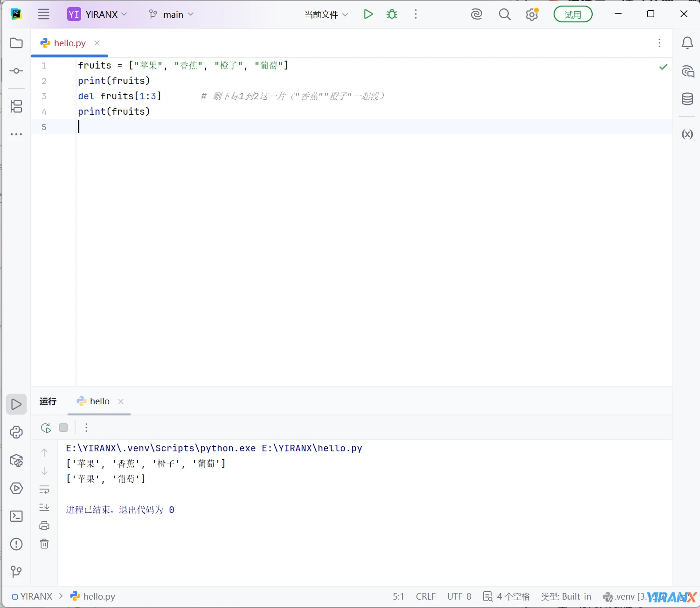Image resolution: width=700 pixels, height=608 pixels.
Task: Click the stop process square button
Action: [x=64, y=428]
